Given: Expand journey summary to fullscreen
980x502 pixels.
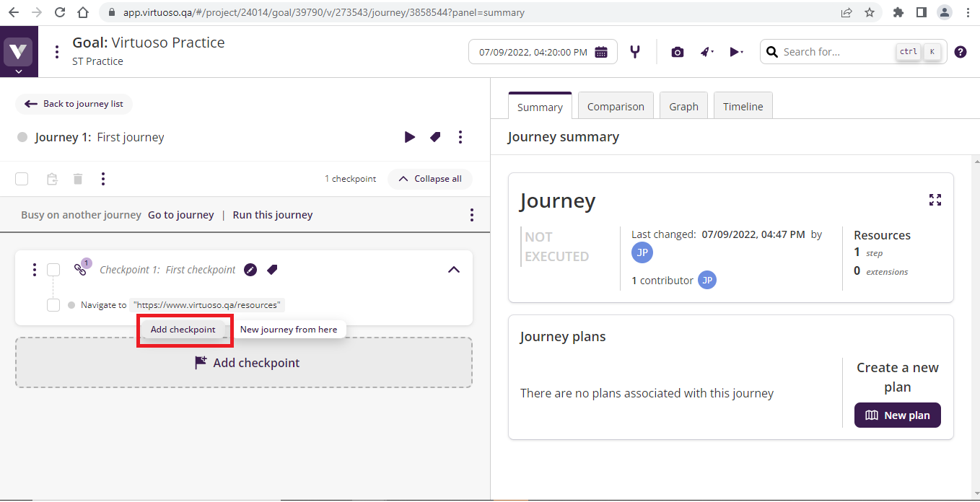Looking at the screenshot, I should point(935,200).
